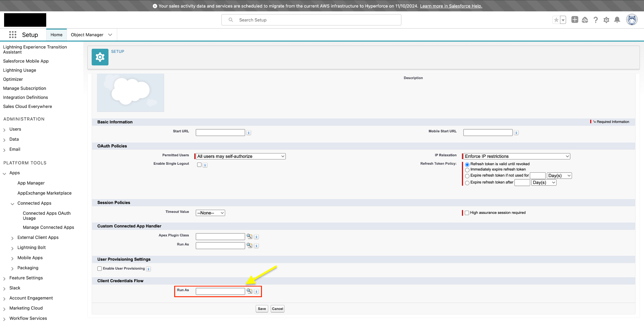Open the Custom Connected App Handler Run As lookup
The width and height of the screenshot is (644, 322).
(x=249, y=245)
